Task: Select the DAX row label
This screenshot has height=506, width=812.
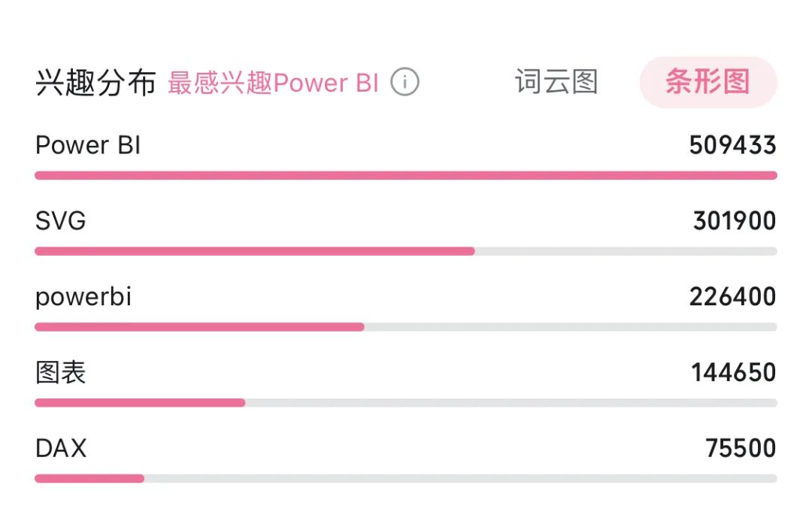Action: pos(61,448)
